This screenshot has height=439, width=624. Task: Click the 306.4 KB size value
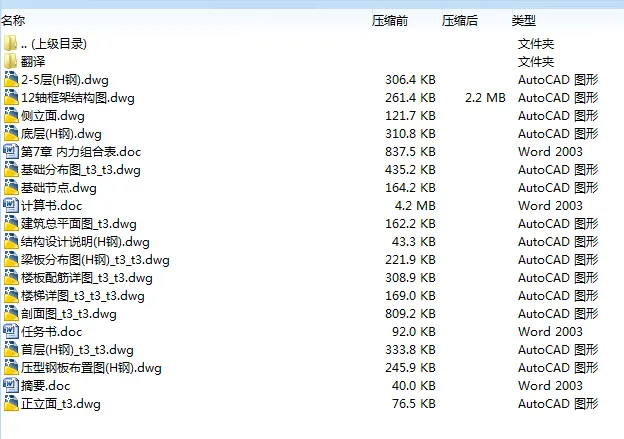click(x=410, y=80)
